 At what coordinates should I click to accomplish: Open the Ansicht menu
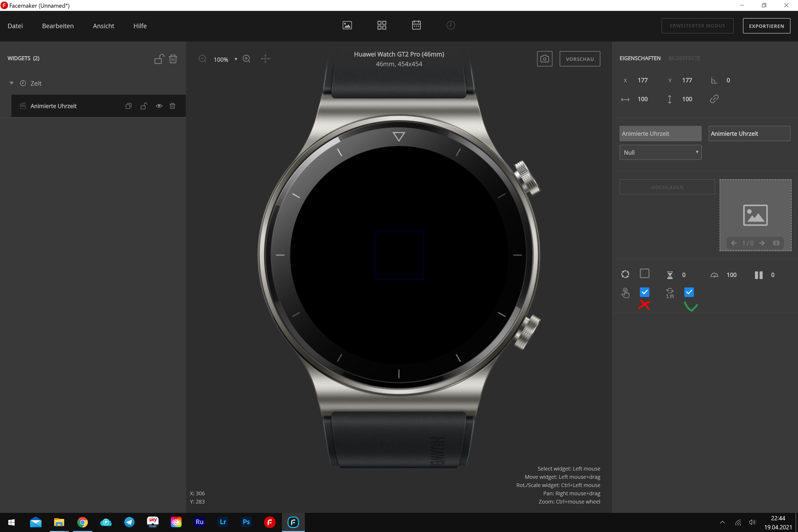103,26
